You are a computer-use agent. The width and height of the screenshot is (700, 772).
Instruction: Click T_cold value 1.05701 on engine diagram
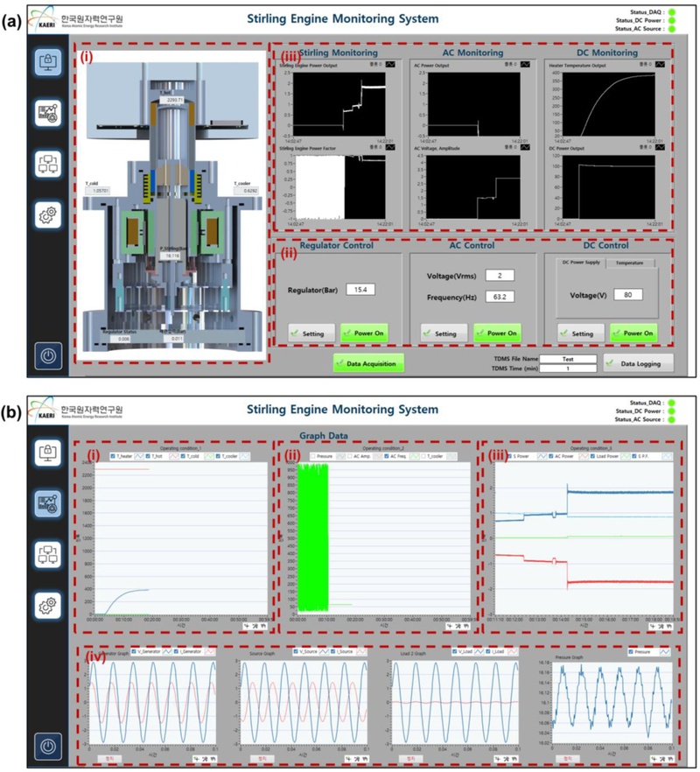[x=98, y=191]
